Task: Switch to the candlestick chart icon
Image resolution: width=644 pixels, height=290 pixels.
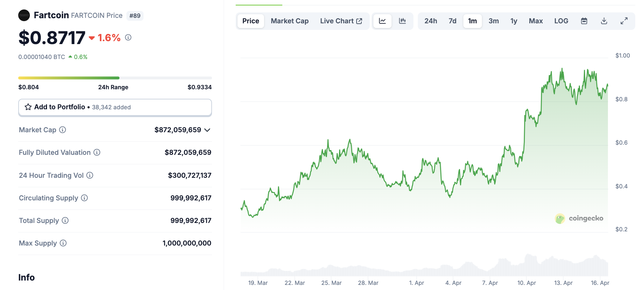Action: coord(402,21)
